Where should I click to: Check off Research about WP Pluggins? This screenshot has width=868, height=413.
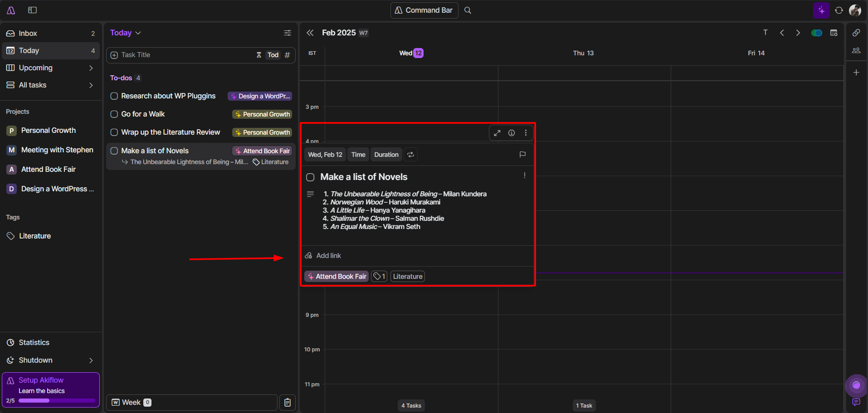click(114, 96)
